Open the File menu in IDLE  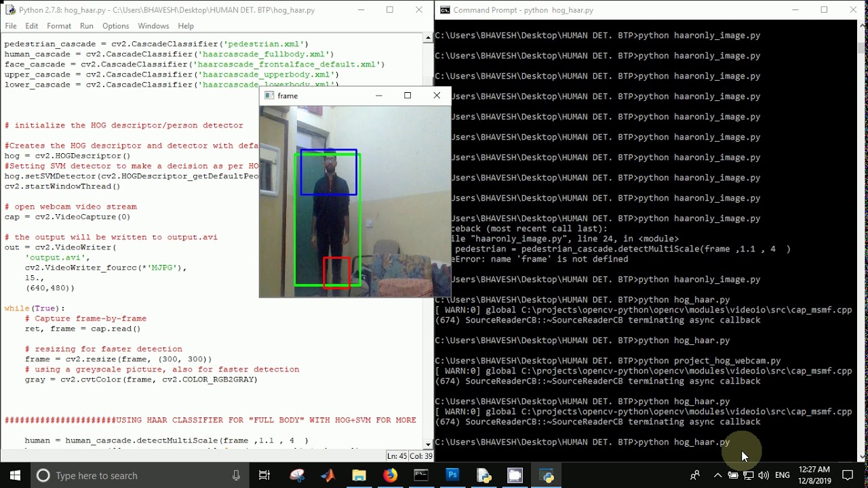tap(11, 26)
